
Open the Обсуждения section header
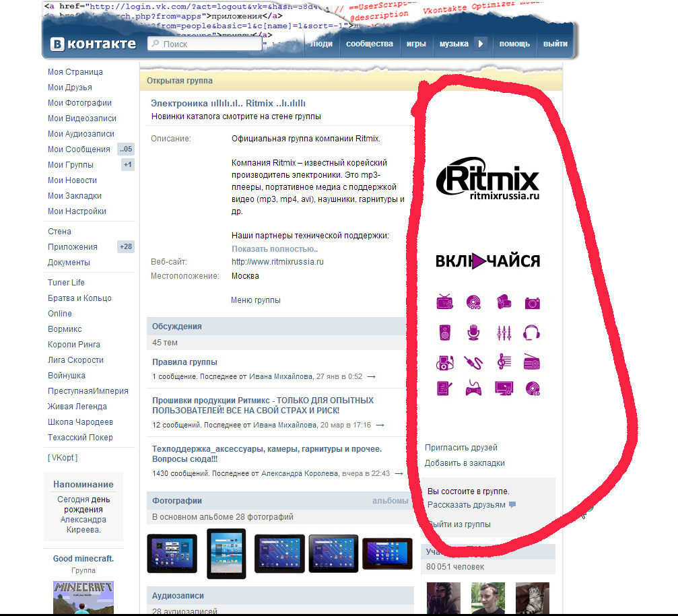pyautogui.click(x=177, y=327)
